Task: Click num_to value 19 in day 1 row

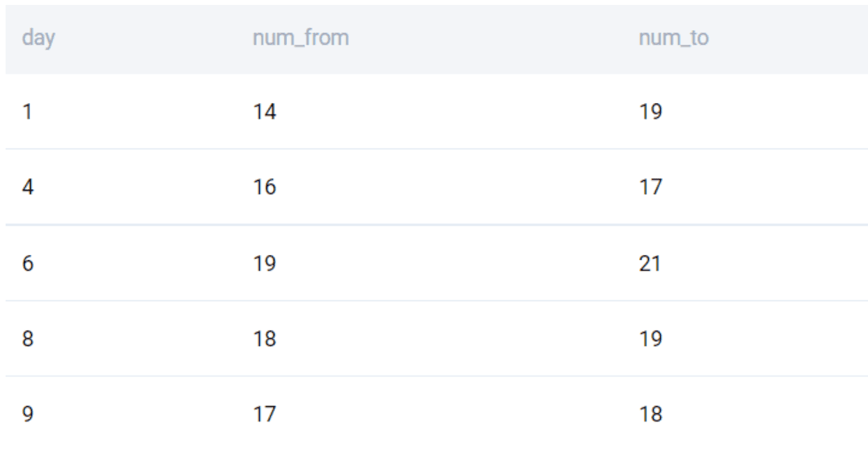Action: pos(650,112)
